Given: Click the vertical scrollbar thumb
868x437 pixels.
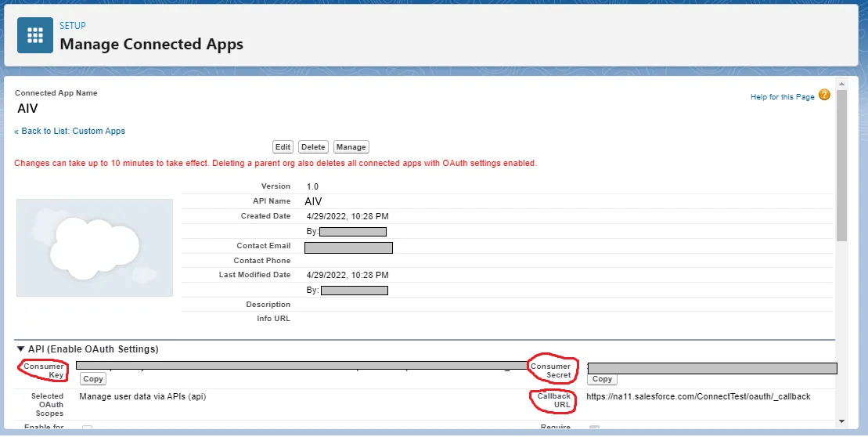Looking at the screenshot, I should pyautogui.click(x=841, y=165).
